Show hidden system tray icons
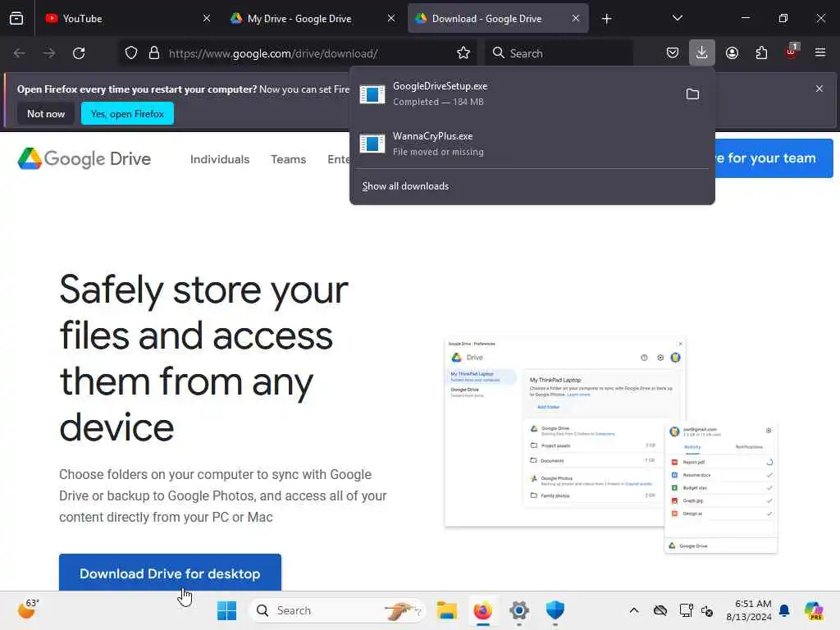The width and height of the screenshot is (840, 630). [634, 610]
